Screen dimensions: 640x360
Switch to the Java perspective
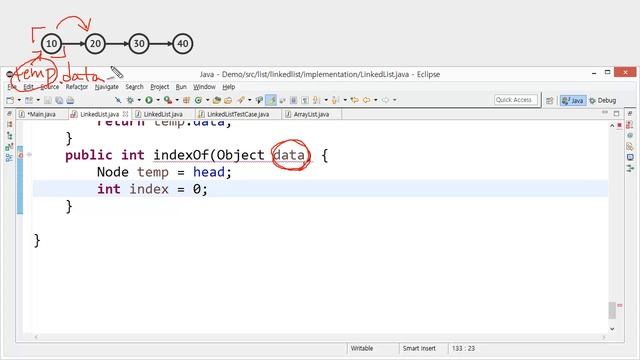point(573,100)
